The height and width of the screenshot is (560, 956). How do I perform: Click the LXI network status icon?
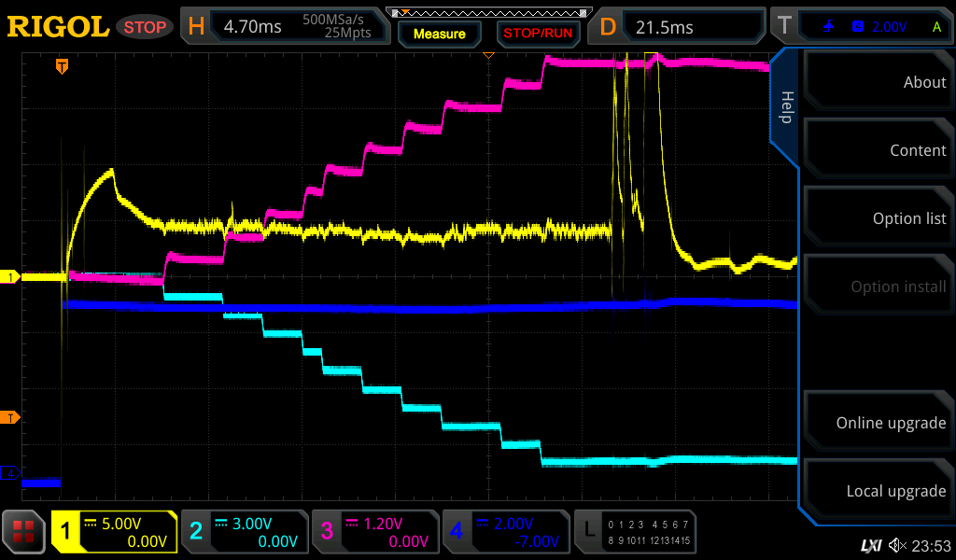tap(870, 545)
